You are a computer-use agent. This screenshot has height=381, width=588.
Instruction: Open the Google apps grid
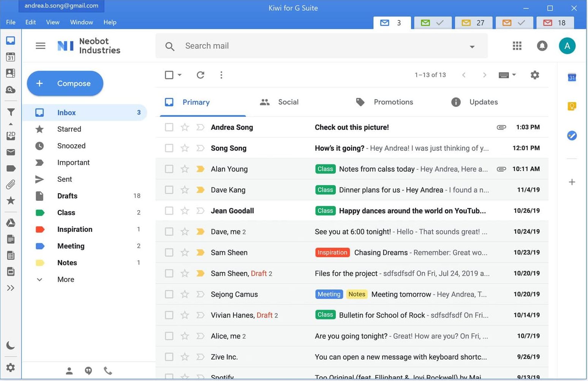pos(517,46)
